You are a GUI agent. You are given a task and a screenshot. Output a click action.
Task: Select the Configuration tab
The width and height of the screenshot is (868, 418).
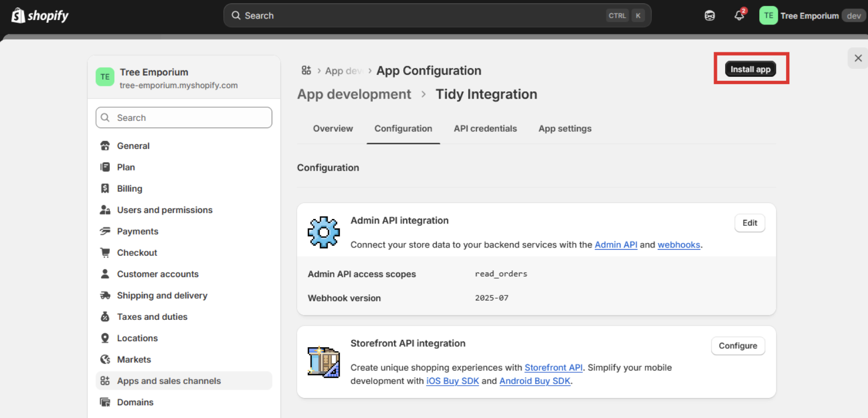pyautogui.click(x=403, y=129)
